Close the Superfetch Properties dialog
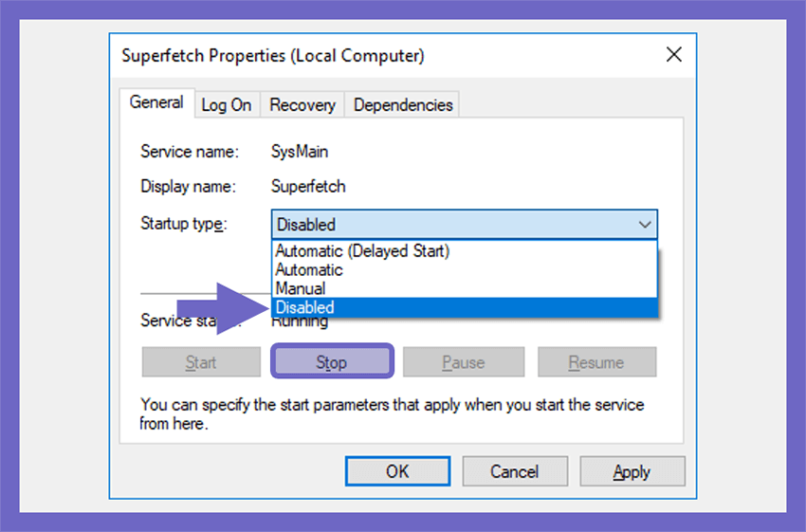 pyautogui.click(x=674, y=54)
